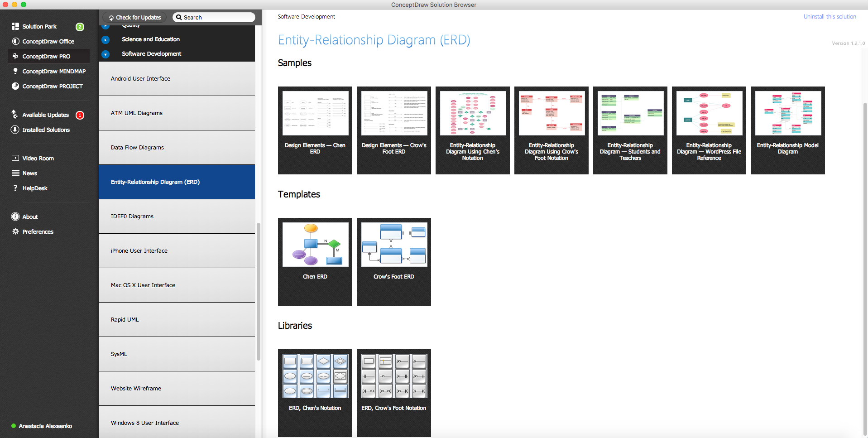Open ERD Using Crow's Foot Notation sample
This screenshot has width=868, height=438.
[x=551, y=130]
